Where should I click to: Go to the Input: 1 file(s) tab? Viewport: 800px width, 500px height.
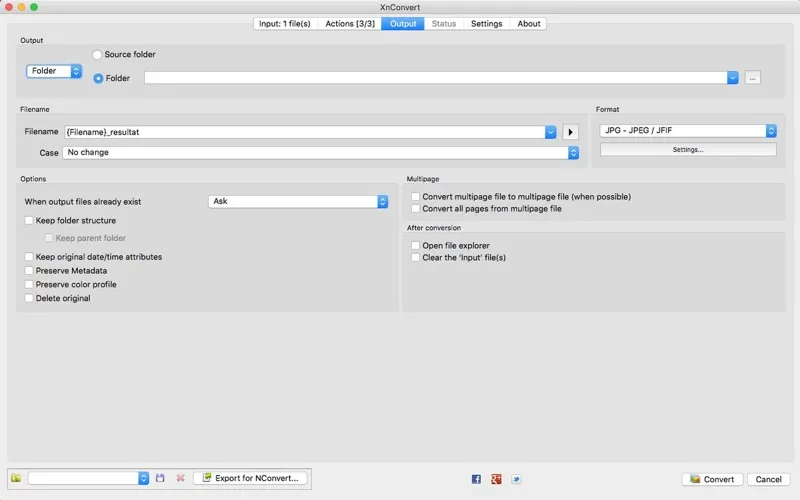pos(285,24)
